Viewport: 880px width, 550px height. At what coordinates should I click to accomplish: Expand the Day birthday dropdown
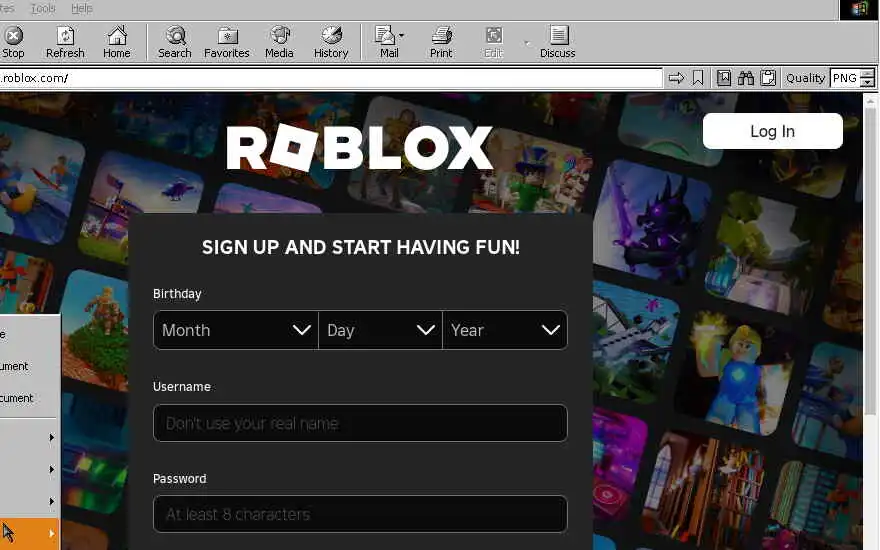(x=381, y=330)
